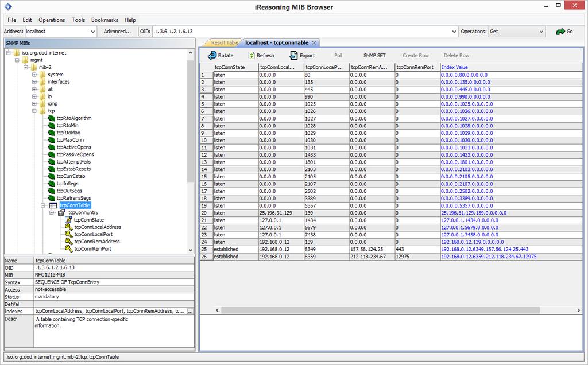Select the tcpMaxConn leaf icon

[x=51, y=140]
